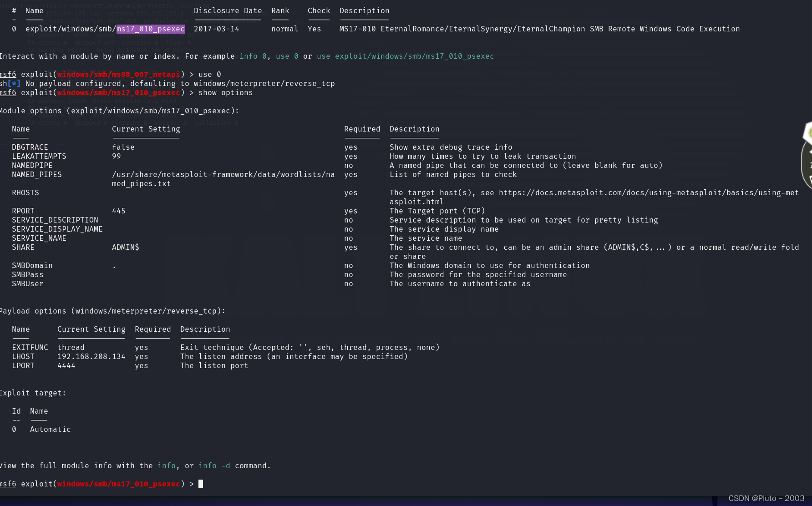
Task: Click the red ms08_067_netapi module name in prompt
Action: (x=119, y=75)
